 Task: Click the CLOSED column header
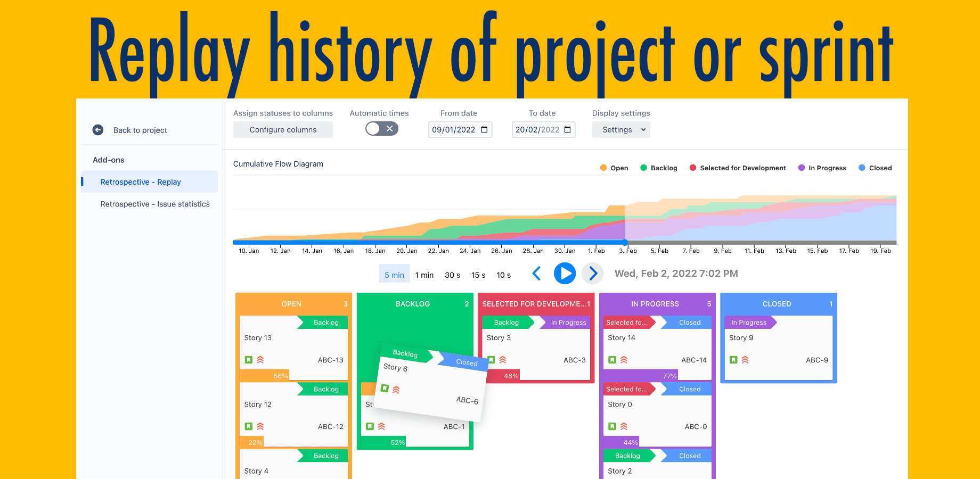(779, 304)
